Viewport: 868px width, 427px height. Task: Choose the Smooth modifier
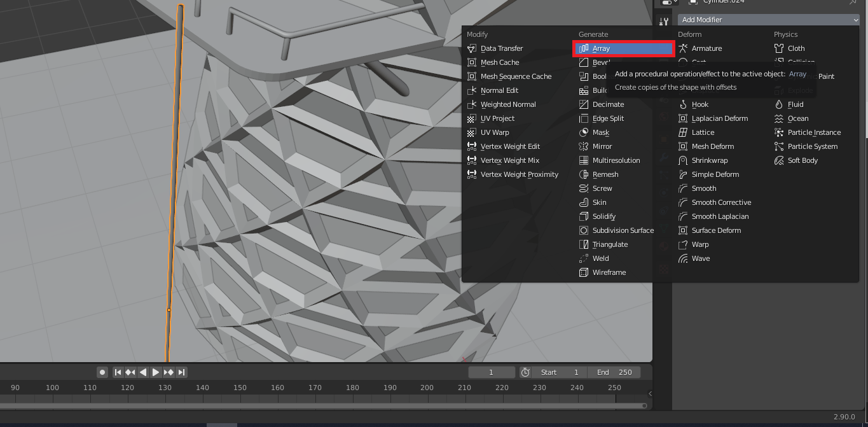click(x=704, y=188)
